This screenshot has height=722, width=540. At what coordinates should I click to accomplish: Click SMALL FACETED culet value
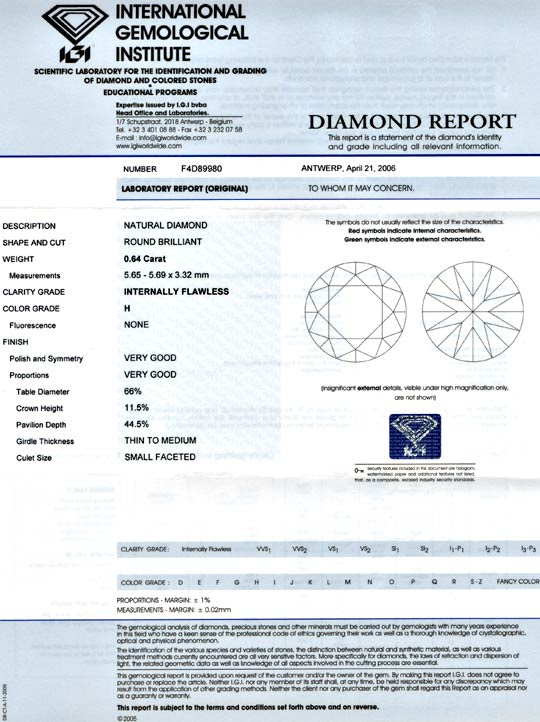pos(160,457)
